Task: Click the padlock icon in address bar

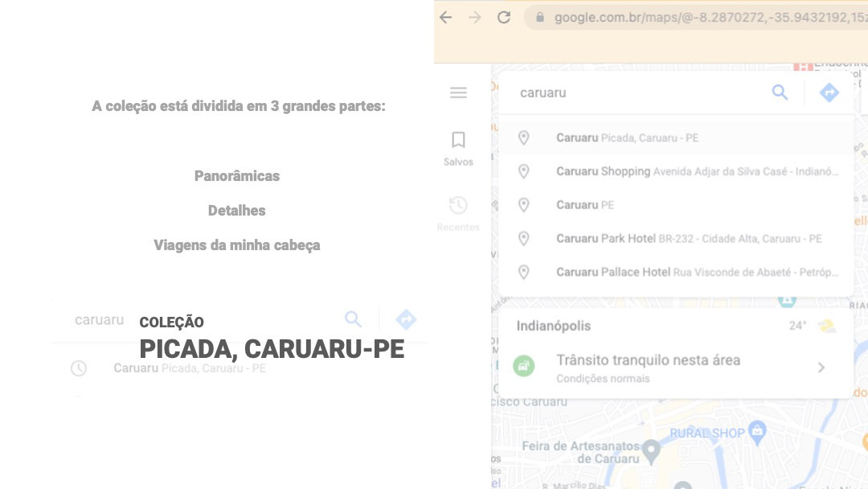Action: point(540,17)
